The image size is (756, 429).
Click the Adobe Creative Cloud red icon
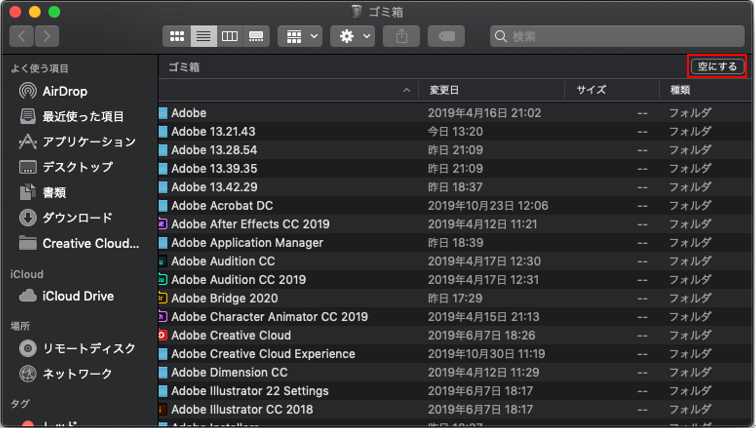point(163,335)
